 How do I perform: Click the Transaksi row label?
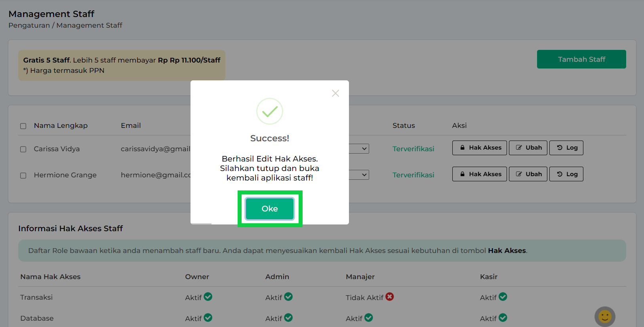pyautogui.click(x=36, y=297)
